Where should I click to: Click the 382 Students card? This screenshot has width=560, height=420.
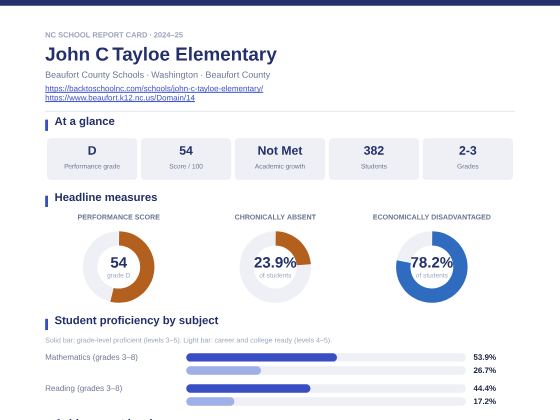[x=374, y=159]
